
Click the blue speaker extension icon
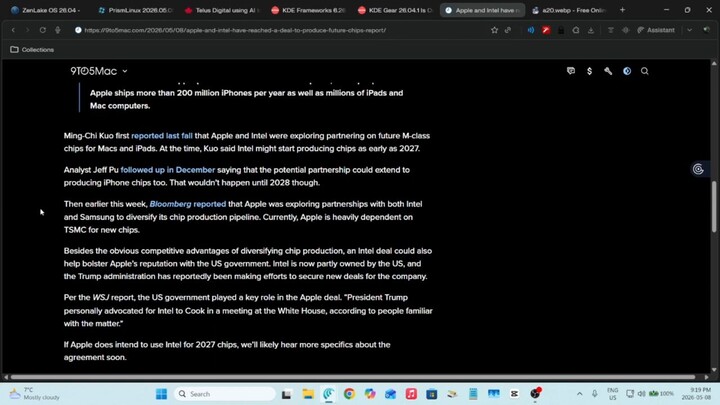tap(531, 30)
